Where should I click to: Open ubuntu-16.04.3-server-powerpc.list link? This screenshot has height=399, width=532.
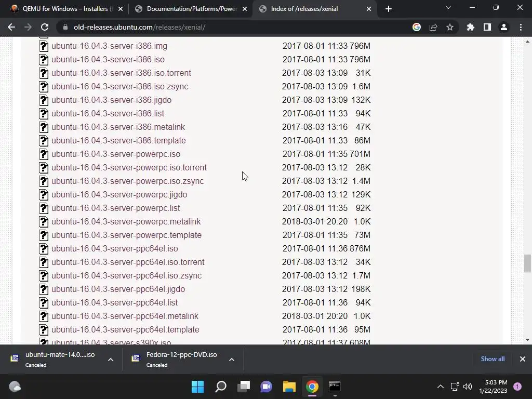[116, 208]
